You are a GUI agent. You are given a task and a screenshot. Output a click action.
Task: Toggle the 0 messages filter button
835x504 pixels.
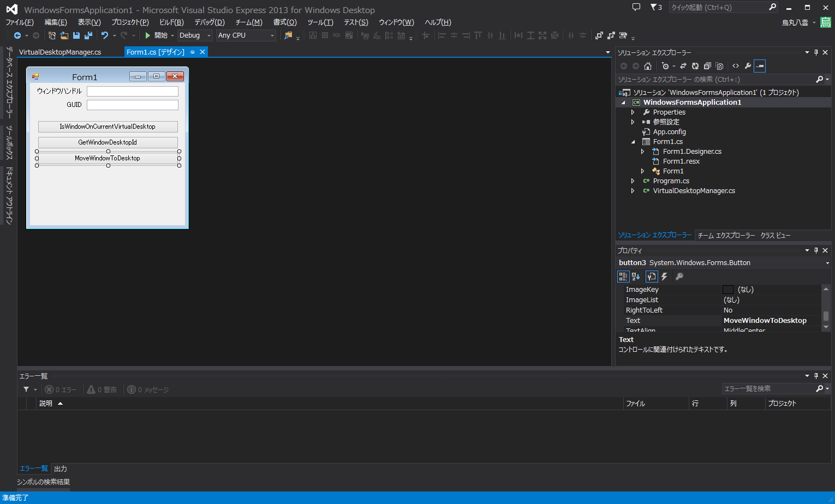point(148,389)
